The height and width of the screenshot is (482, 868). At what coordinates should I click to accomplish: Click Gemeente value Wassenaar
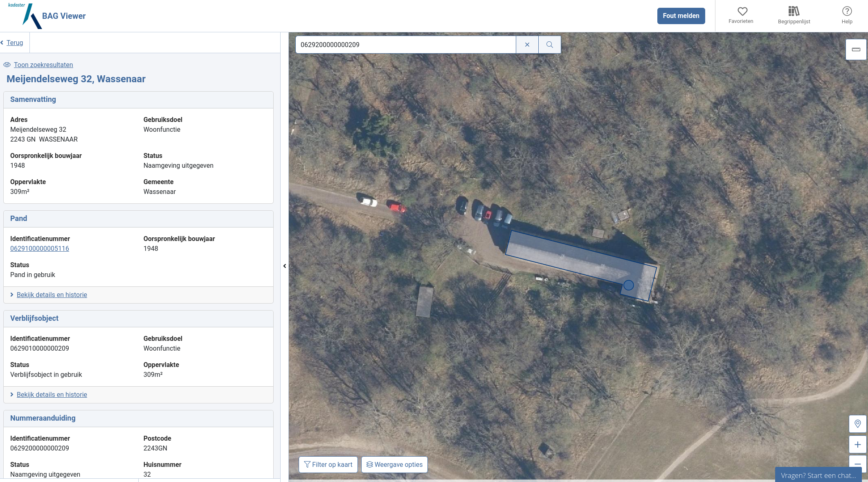160,191
